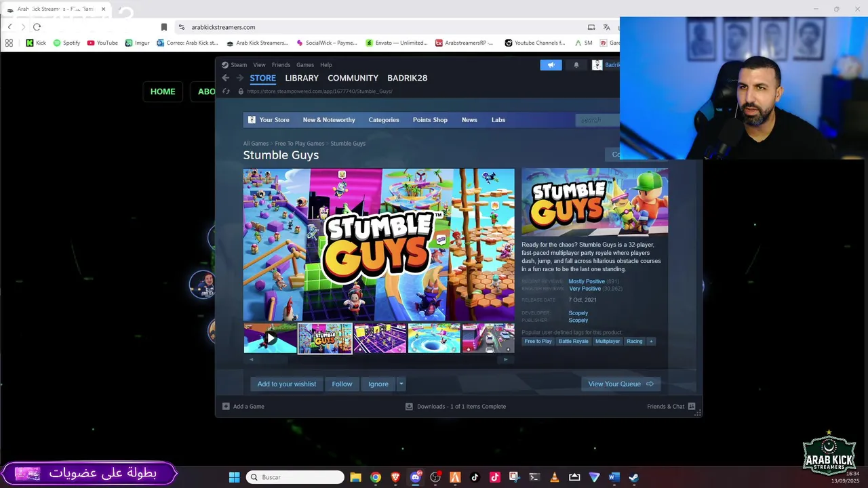Click the Add a Game plus icon
868x488 pixels.
(226, 407)
